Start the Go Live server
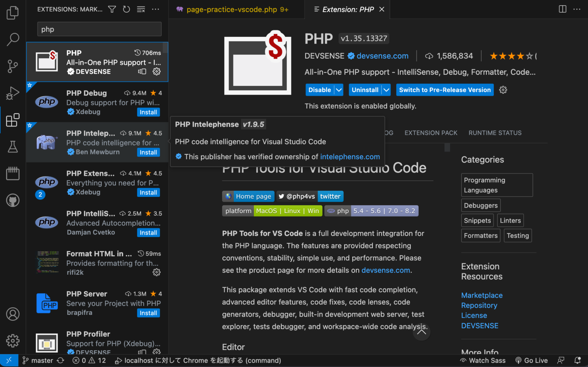 click(x=532, y=360)
